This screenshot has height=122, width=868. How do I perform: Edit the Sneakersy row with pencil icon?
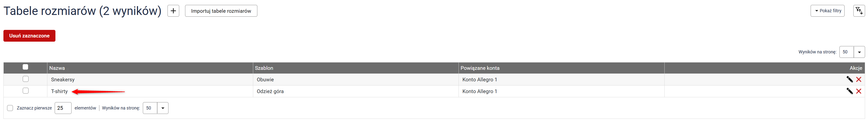click(849, 79)
